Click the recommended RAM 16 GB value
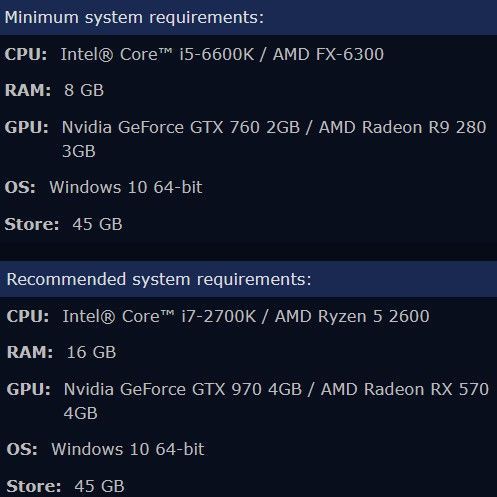The width and height of the screenshot is (497, 497). tap(91, 352)
